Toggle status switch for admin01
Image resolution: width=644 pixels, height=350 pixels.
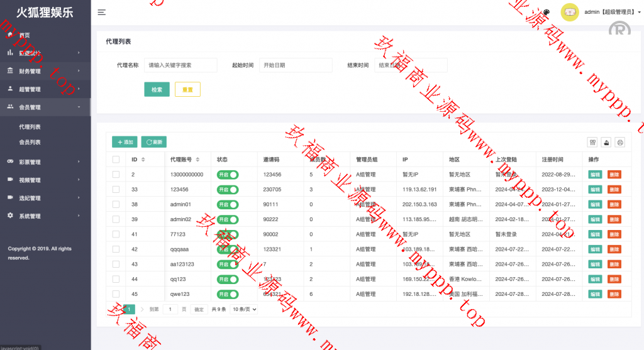228,205
